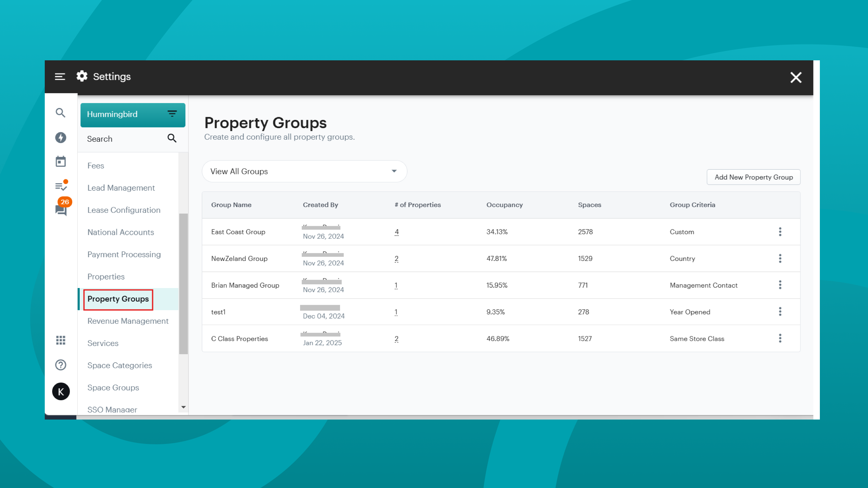This screenshot has height=488, width=868.
Task: Click Add New Property Group button
Action: [x=753, y=177]
